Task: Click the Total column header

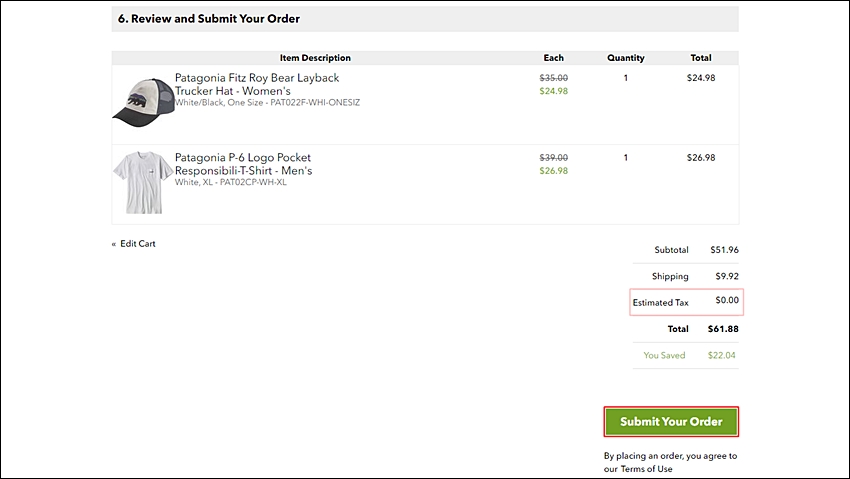Action: [x=701, y=58]
